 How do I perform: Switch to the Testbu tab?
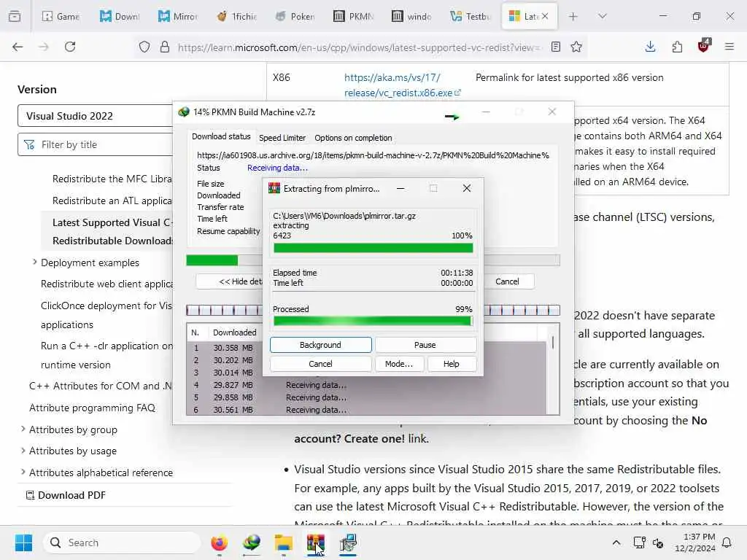tap(471, 17)
